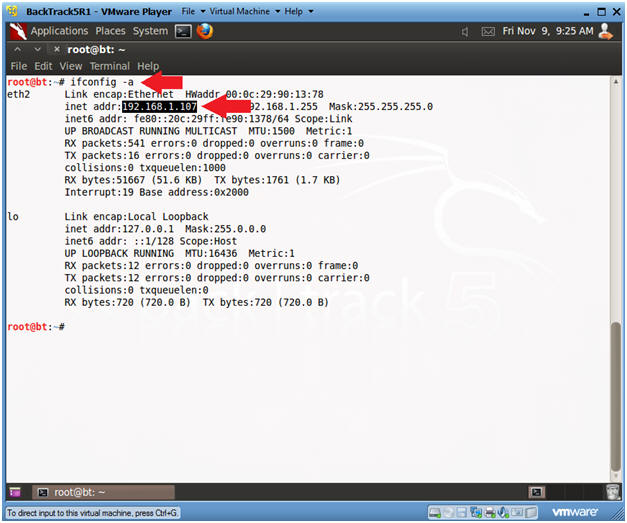Open the terminal Help menu

[x=148, y=66]
